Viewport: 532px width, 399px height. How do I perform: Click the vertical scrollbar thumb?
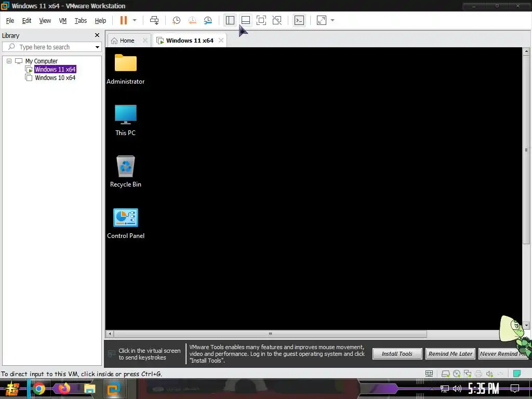coord(526,150)
